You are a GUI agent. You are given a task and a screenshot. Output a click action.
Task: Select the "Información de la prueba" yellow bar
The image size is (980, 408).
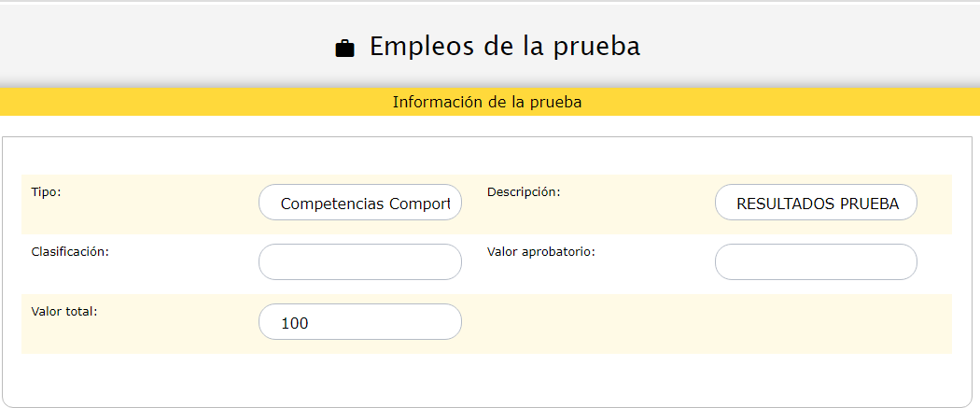click(x=487, y=102)
